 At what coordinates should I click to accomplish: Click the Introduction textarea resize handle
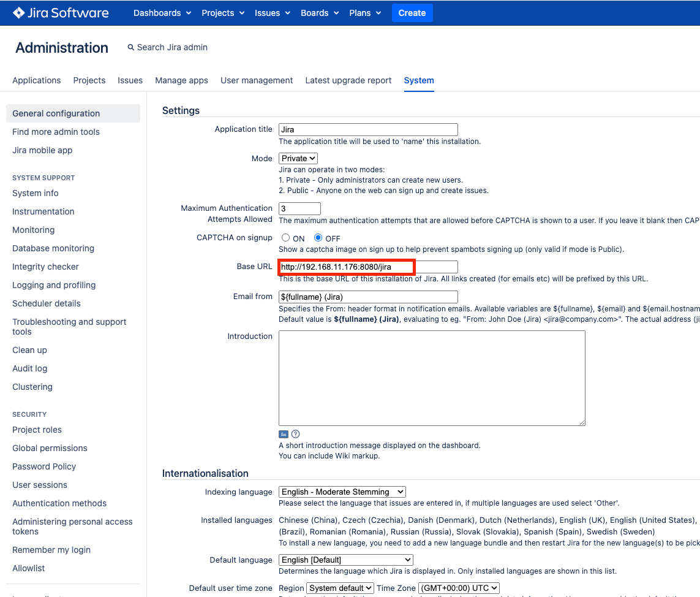(x=582, y=422)
